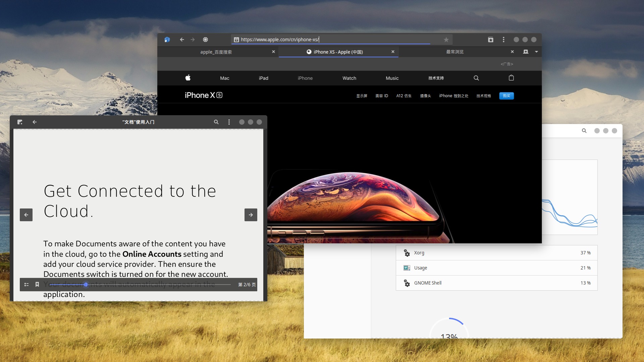644x362 pixels.
Task: Open the Music menu on Apple site
Action: tap(392, 78)
